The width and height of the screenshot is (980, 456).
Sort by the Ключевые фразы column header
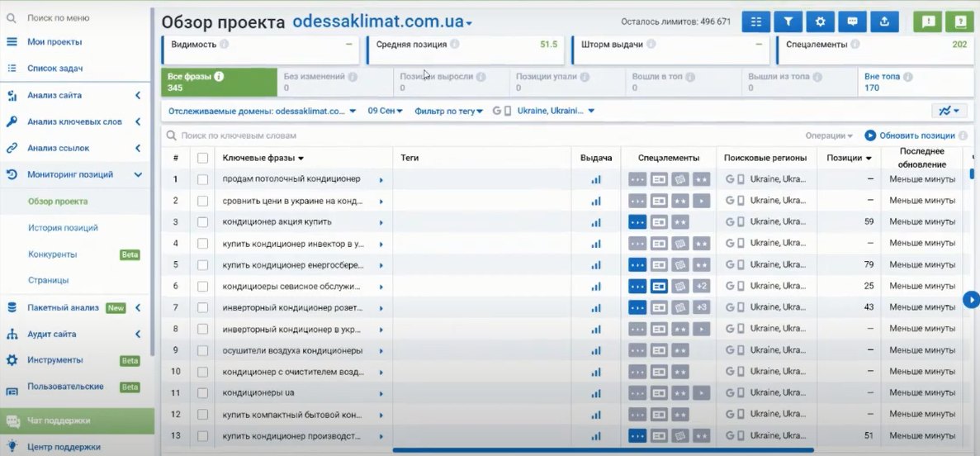(263, 159)
